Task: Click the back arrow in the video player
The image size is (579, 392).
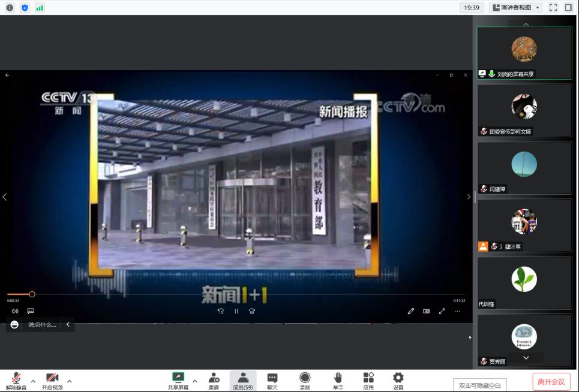Action: click(x=7, y=75)
